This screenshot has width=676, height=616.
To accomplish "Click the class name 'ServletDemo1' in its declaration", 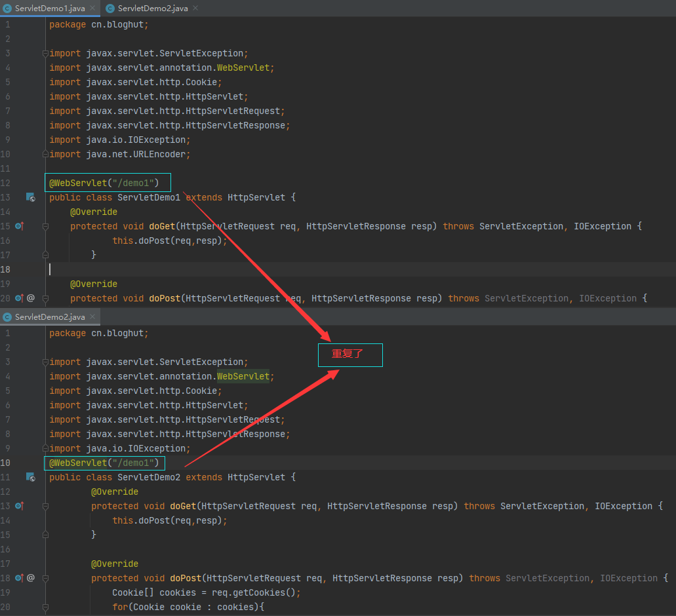I will click(149, 197).
